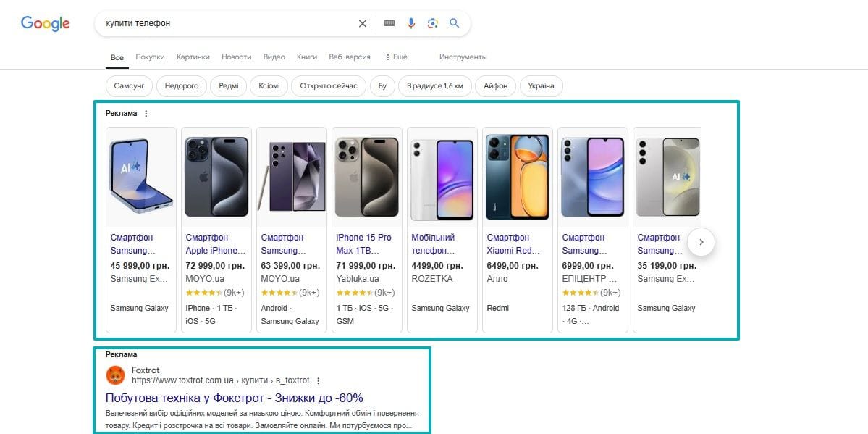The width and height of the screenshot is (868, 434).
Task: Click the Алло seller name
Action: [497, 279]
